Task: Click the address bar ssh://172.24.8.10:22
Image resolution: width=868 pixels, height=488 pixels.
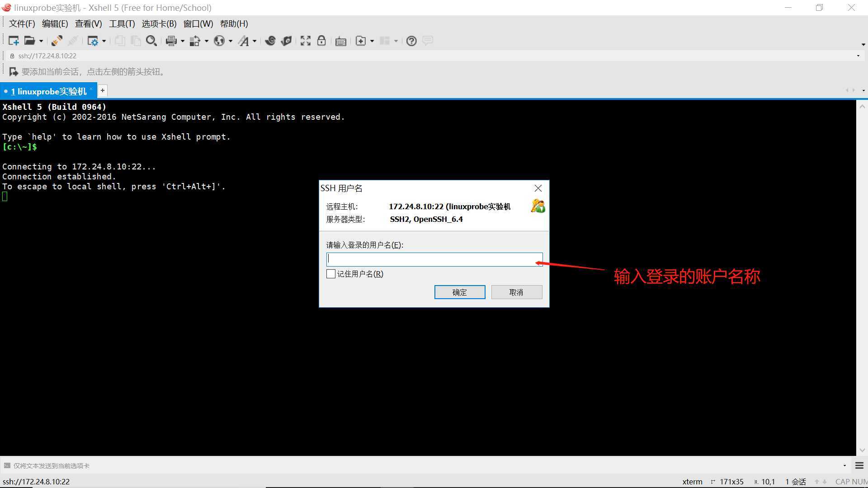Action: 47,56
